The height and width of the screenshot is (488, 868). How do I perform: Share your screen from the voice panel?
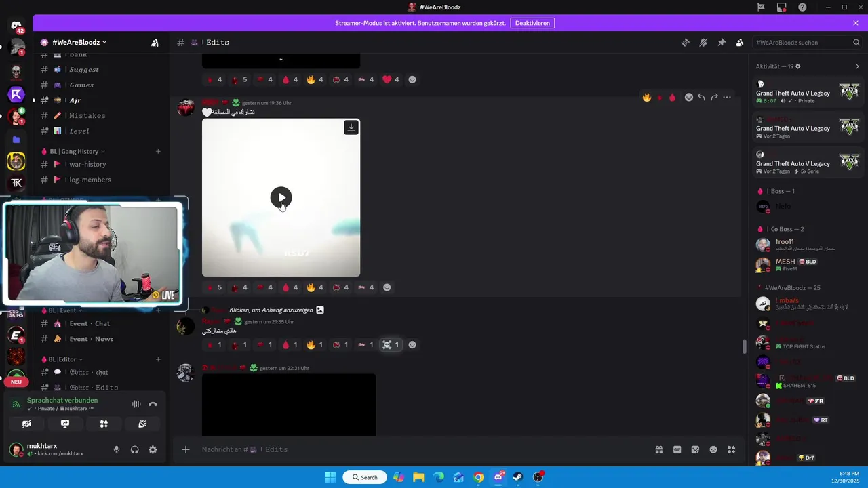(65, 424)
